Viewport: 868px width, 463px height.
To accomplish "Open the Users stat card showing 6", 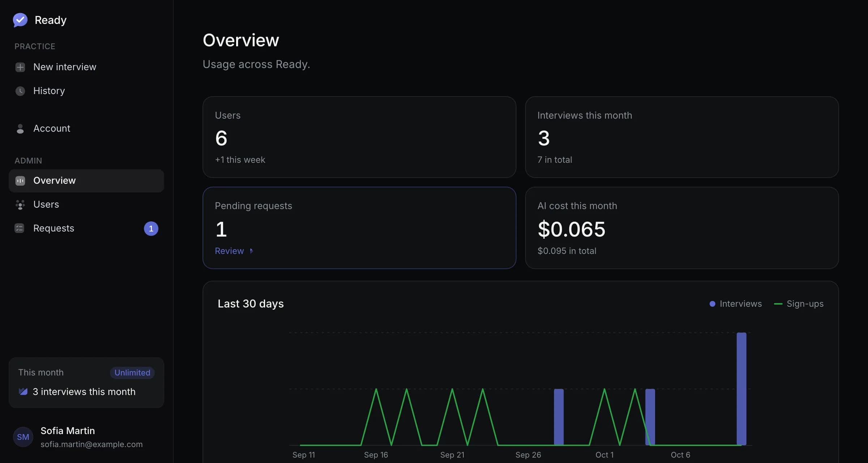I will [x=359, y=137].
